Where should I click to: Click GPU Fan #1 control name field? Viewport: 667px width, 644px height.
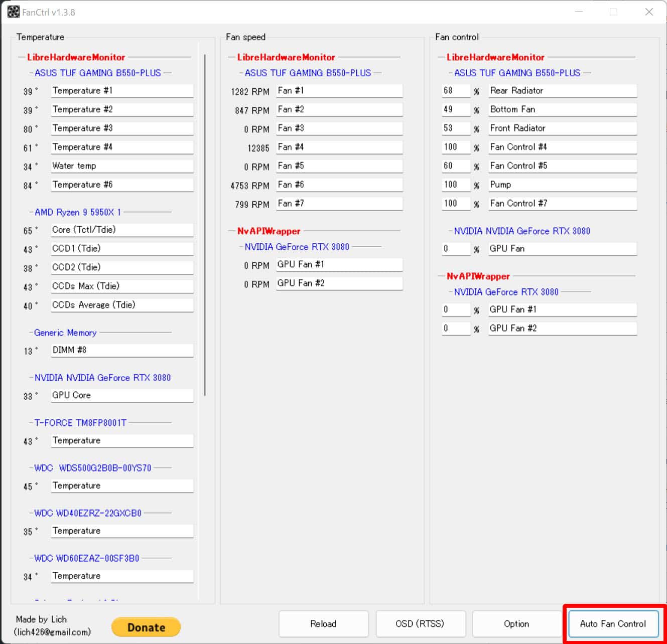[x=563, y=310]
